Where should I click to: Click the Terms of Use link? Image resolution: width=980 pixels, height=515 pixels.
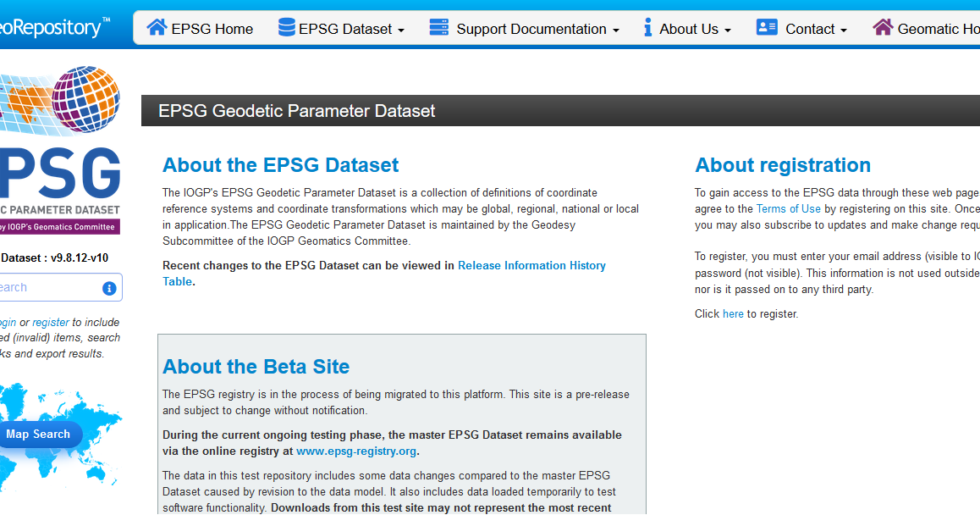pyautogui.click(x=788, y=208)
